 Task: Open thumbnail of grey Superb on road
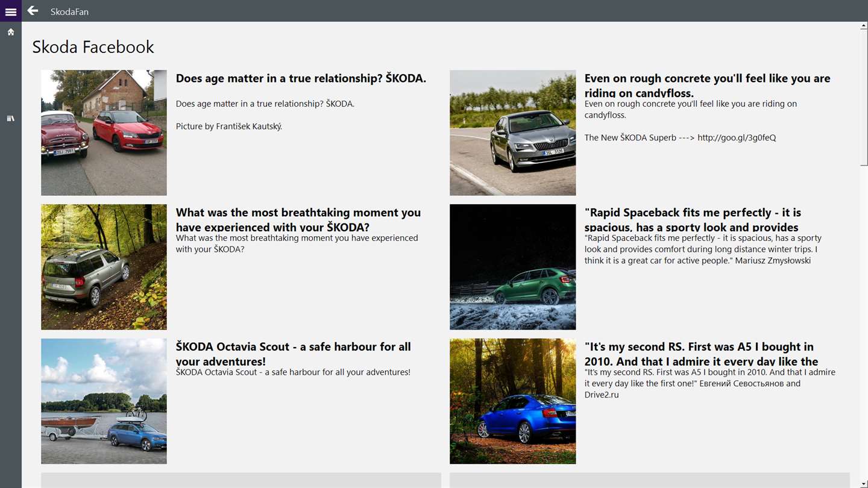[x=512, y=133]
